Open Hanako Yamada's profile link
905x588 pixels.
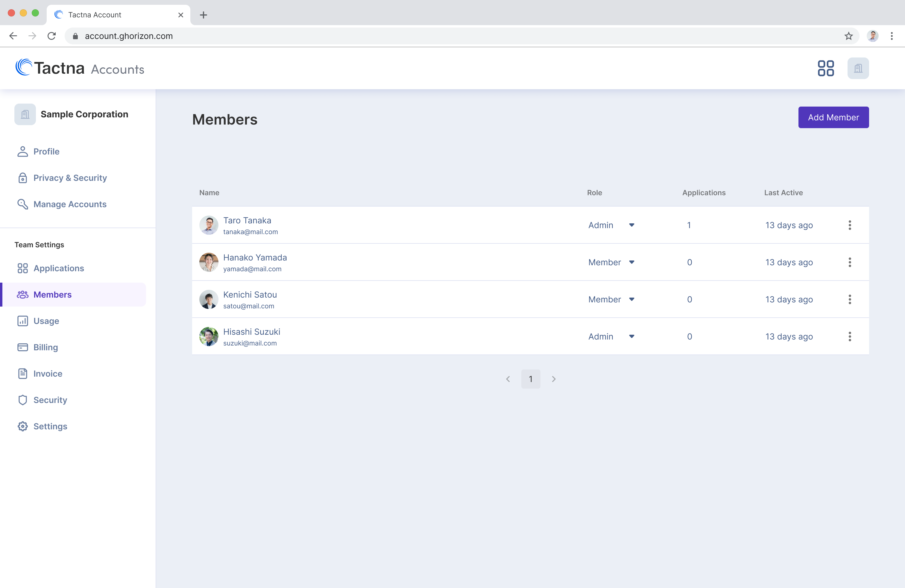[255, 257]
